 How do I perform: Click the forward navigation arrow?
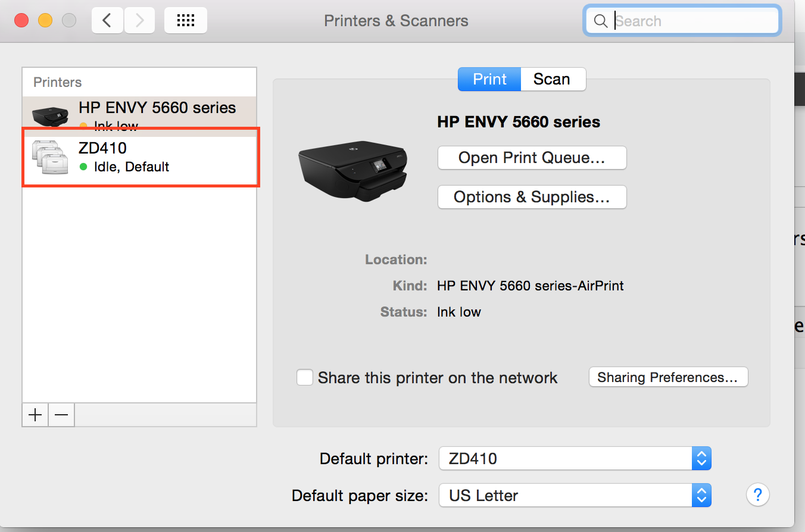pyautogui.click(x=139, y=20)
